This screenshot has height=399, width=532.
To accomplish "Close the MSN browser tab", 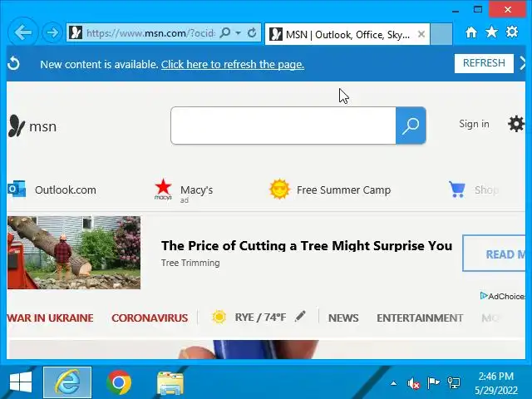I will click(x=421, y=34).
